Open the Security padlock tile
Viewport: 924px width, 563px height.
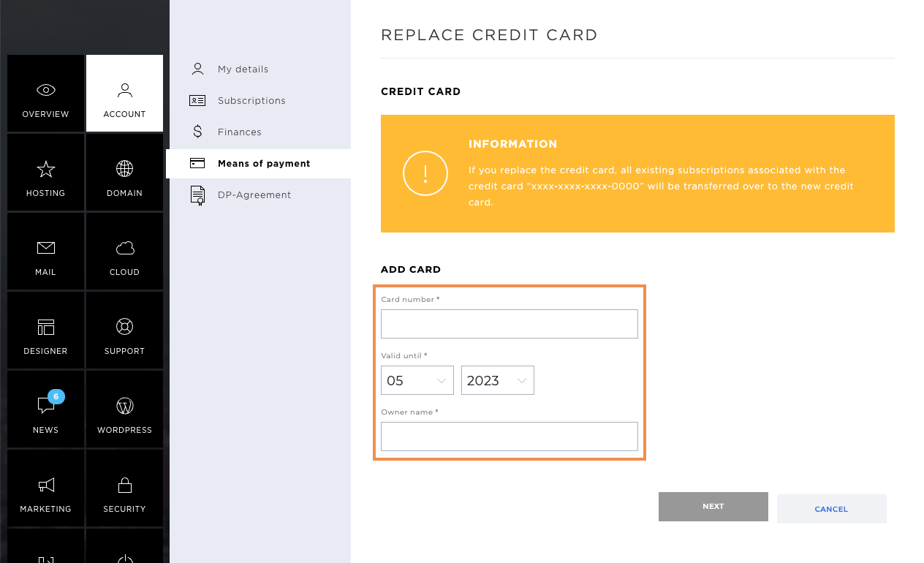pyautogui.click(x=124, y=488)
